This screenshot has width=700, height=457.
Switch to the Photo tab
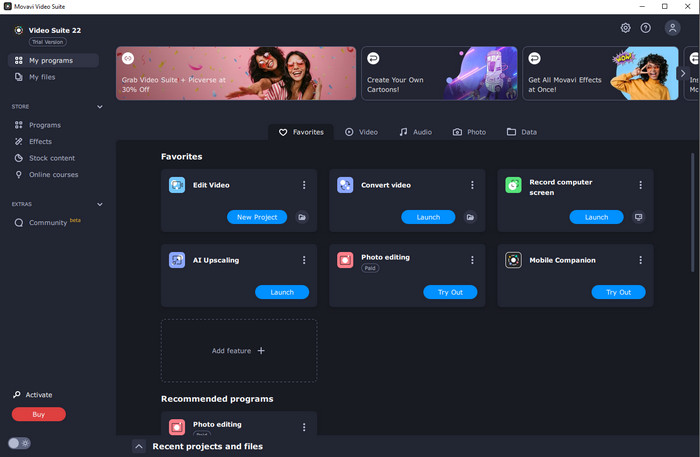(469, 132)
